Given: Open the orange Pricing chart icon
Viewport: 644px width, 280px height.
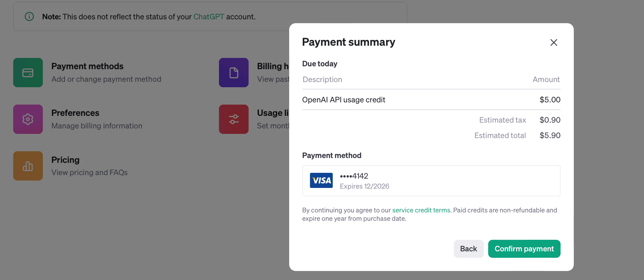Looking at the screenshot, I should point(28,166).
